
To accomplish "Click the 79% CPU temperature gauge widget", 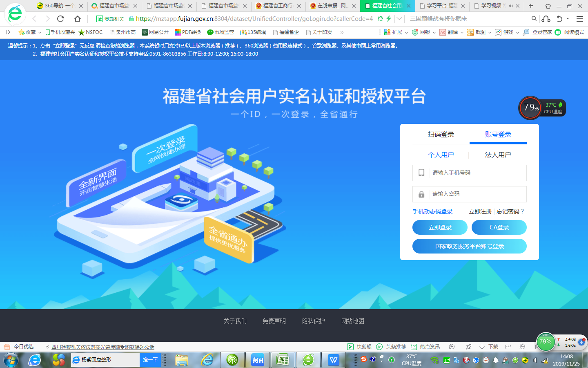I will 530,108.
